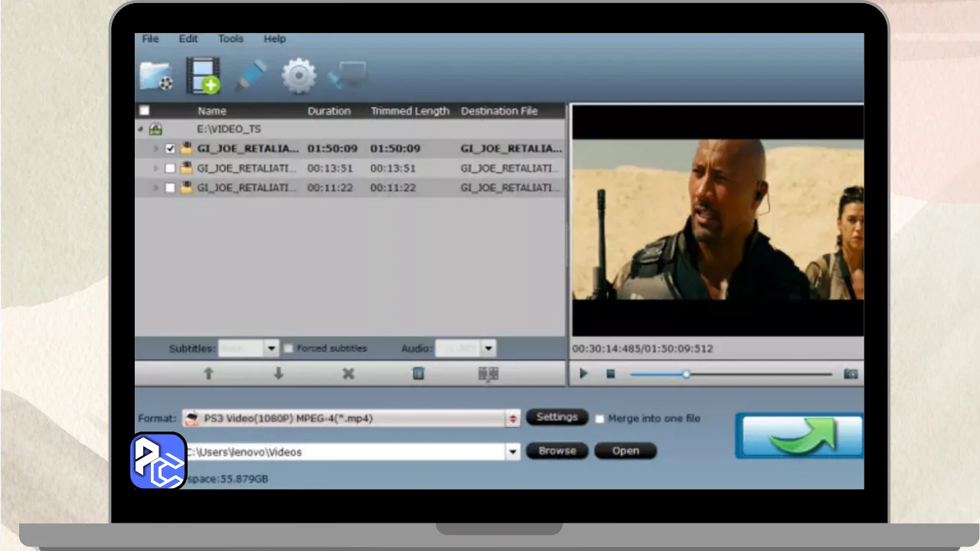Click the Trimmed Length column header
980x551 pixels.
click(410, 111)
